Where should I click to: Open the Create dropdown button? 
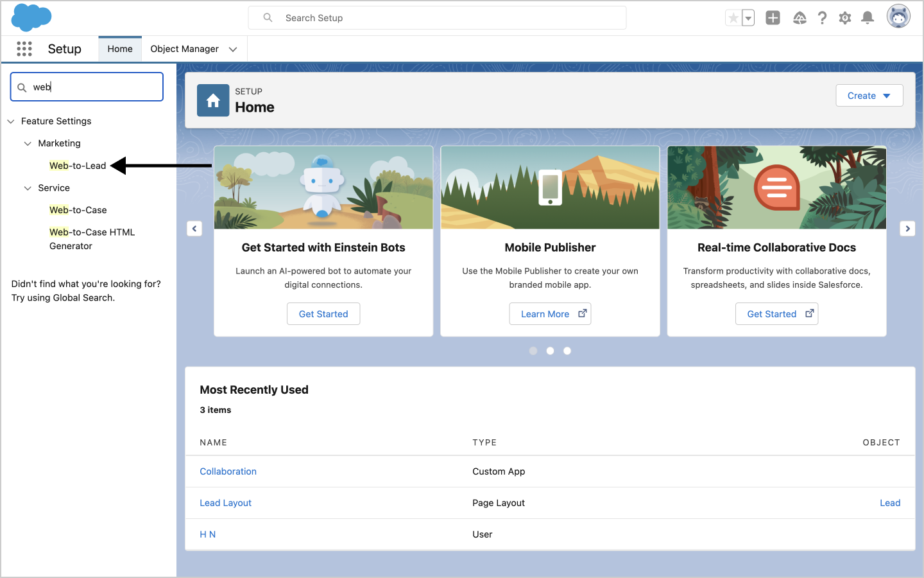coord(869,96)
